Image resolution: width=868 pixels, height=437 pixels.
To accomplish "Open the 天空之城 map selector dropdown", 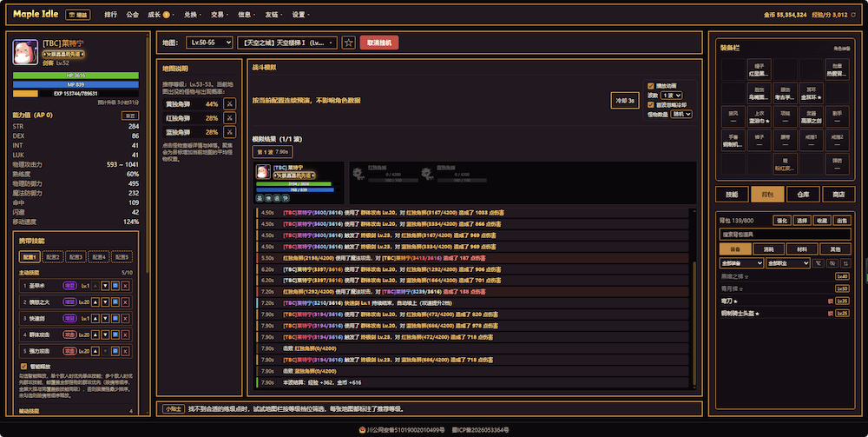I will [286, 43].
